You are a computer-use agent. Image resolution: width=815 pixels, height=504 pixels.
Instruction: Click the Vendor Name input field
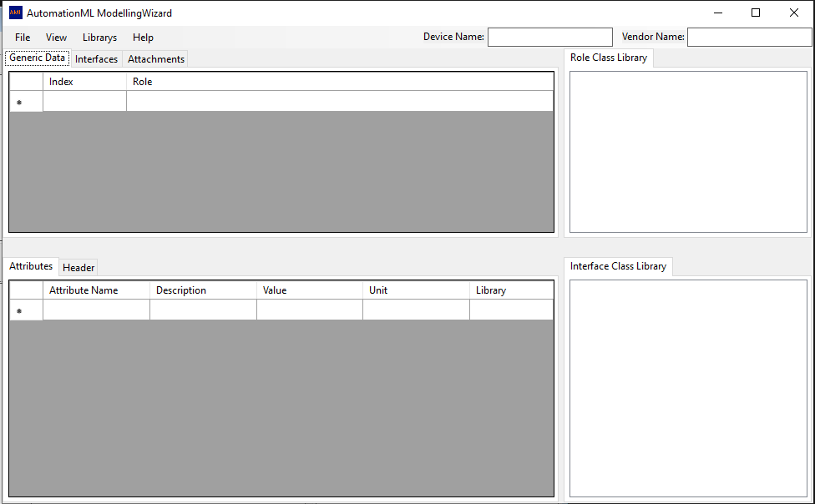[750, 37]
